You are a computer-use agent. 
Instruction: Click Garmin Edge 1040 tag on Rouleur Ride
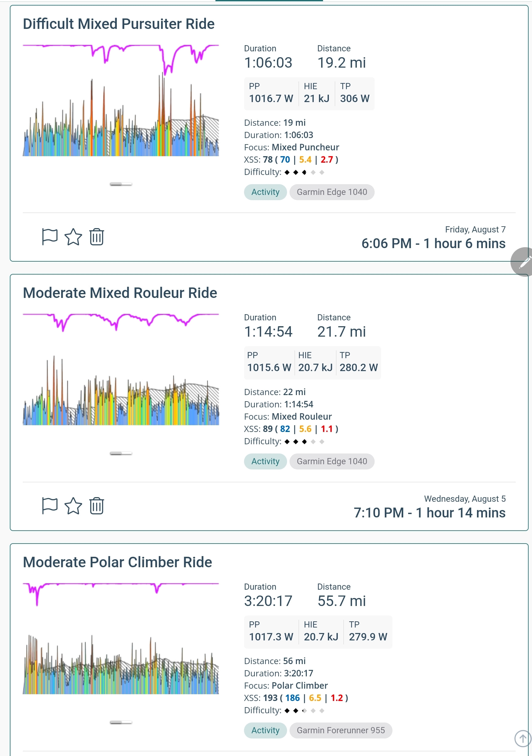click(x=332, y=461)
